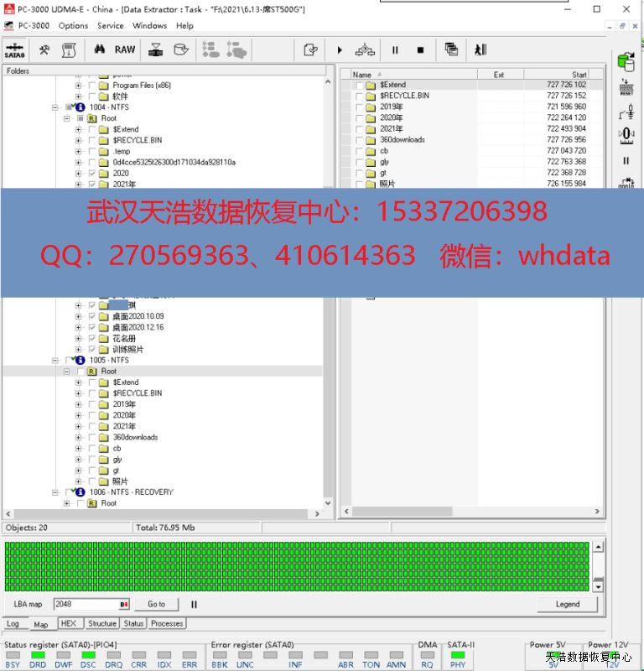Click the wrench and hammer utilities icon
Screen dimensions: 644x671
44,50
